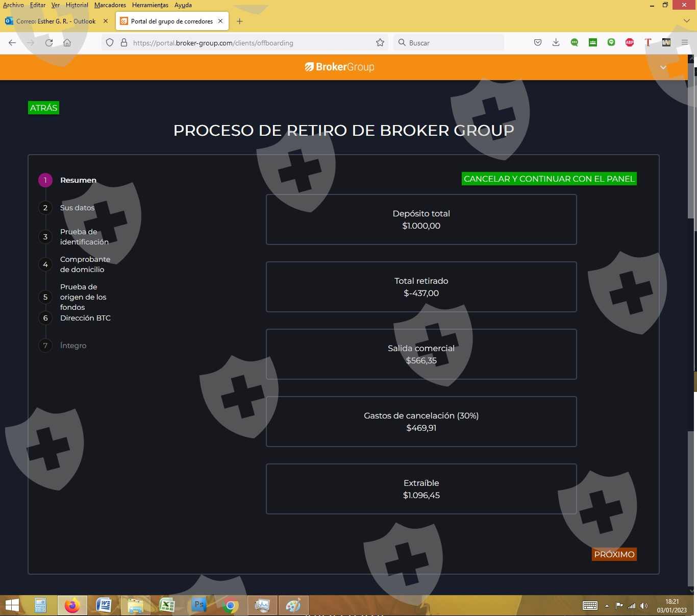Open the Herramientas menu
Screen dimensions: 697x616
[150, 5]
